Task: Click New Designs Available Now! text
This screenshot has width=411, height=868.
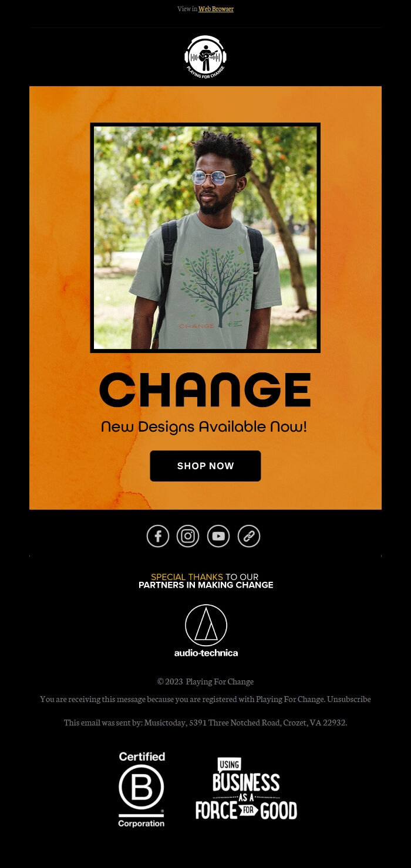Action: tap(204, 427)
